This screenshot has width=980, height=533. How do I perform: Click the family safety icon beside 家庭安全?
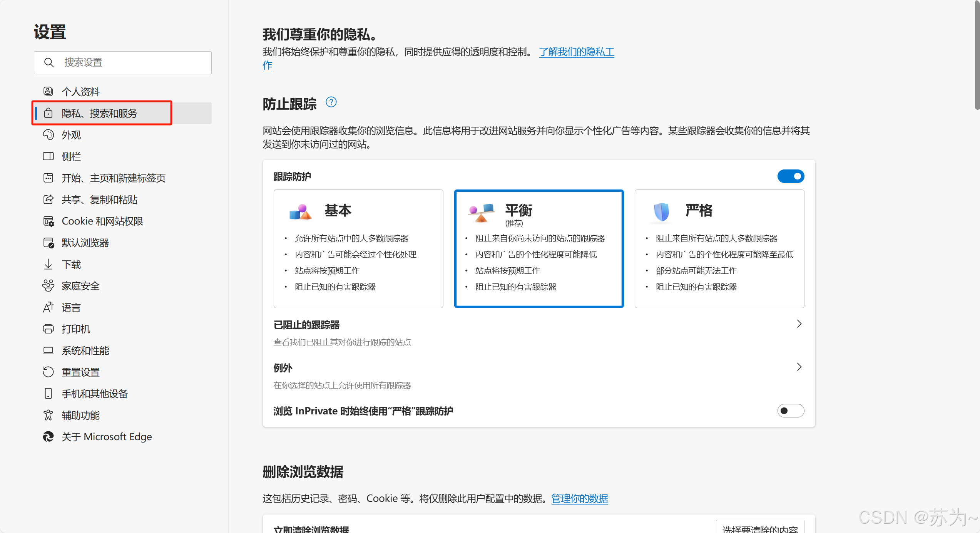click(x=48, y=286)
